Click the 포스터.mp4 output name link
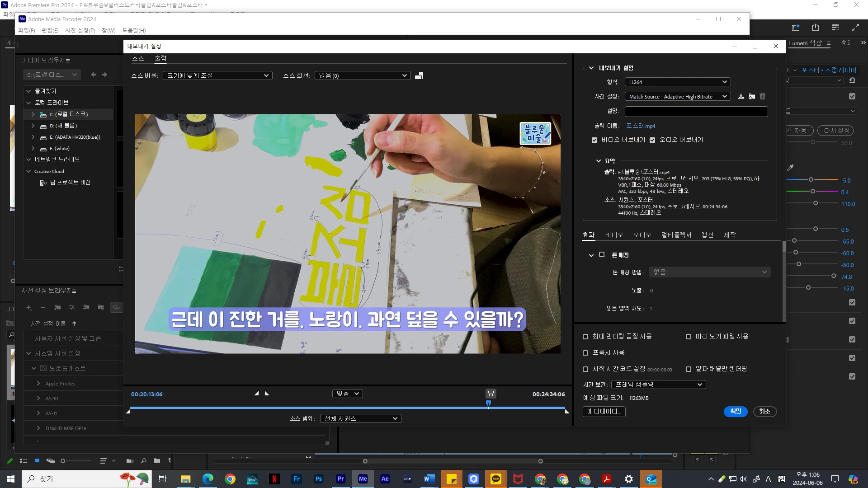The height and width of the screenshot is (488, 868). click(x=640, y=126)
